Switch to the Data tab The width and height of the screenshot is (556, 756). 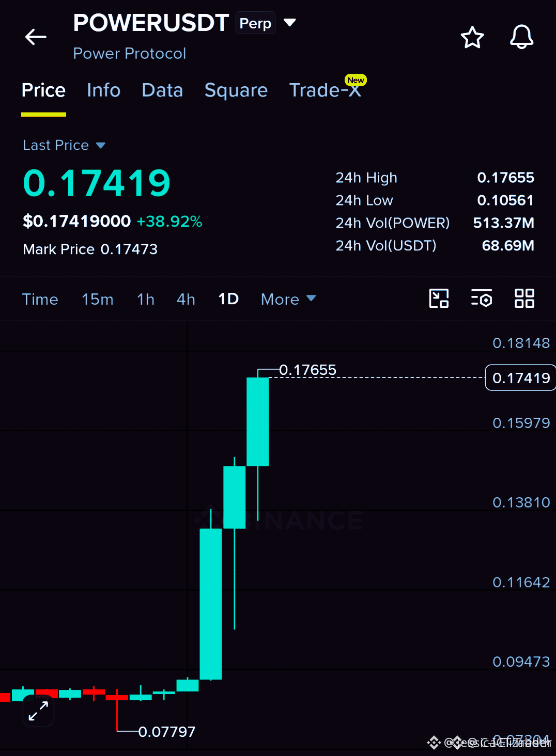[x=162, y=90]
